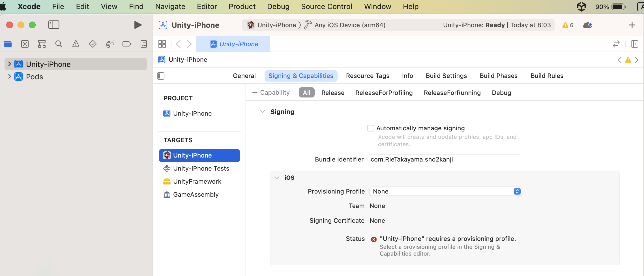Click the cloud status icon in toolbar
This screenshot has height=276, width=644.
[588, 25]
